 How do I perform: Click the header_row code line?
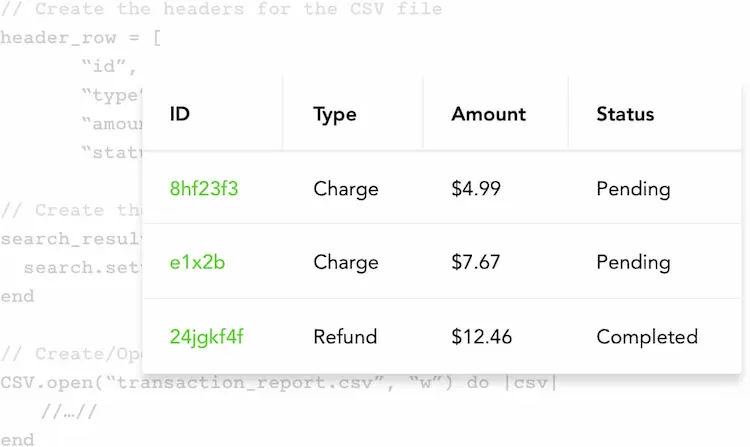[80, 37]
